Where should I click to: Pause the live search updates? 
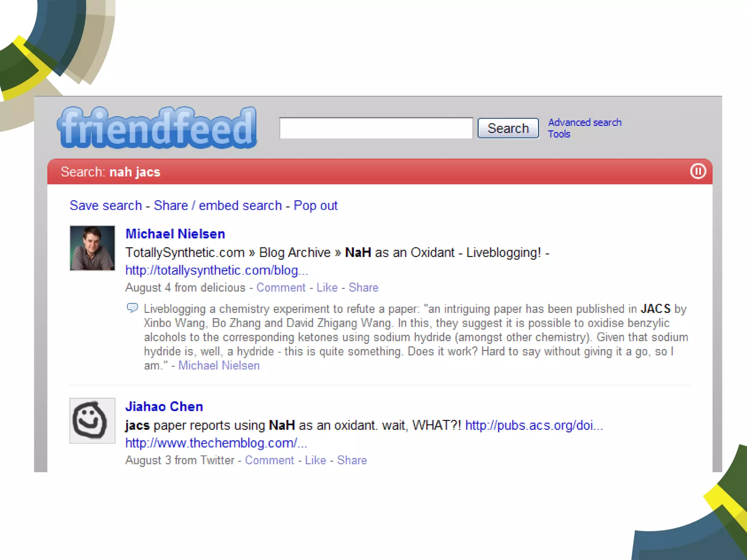click(x=698, y=171)
